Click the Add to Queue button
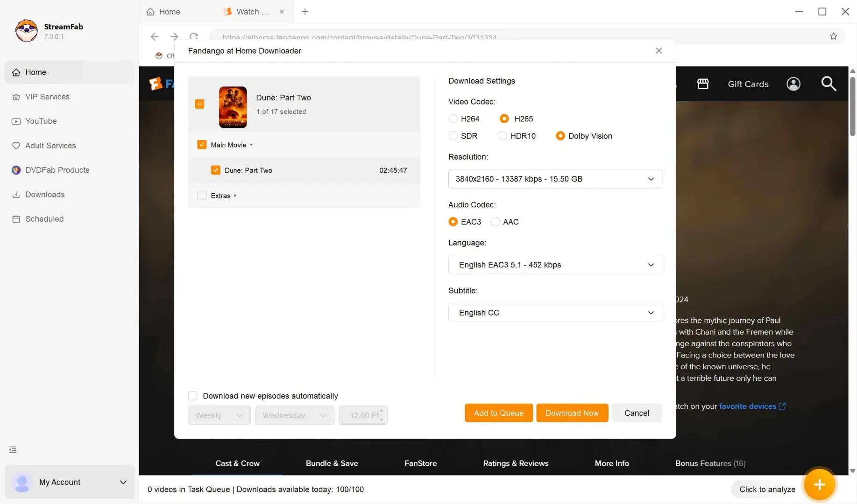 [498, 413]
